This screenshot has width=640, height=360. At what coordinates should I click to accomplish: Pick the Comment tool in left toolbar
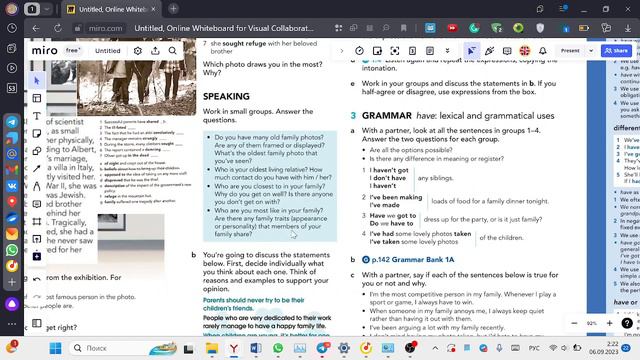click(x=37, y=204)
